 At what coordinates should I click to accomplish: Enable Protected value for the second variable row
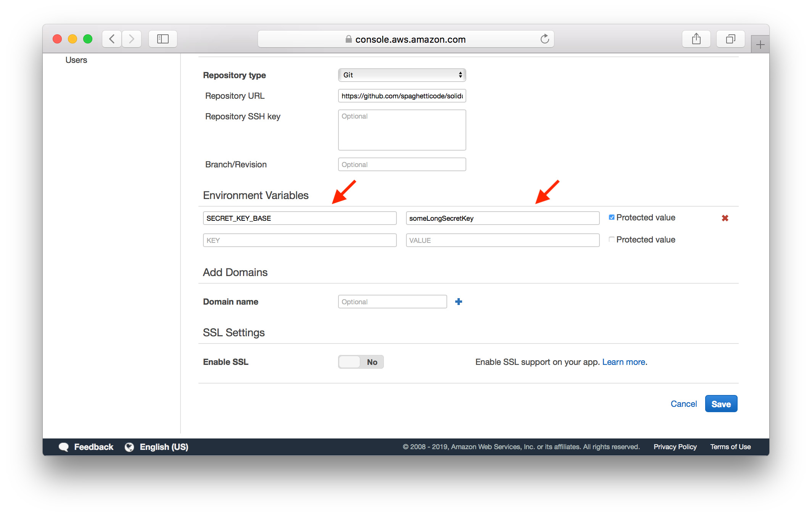(x=611, y=239)
